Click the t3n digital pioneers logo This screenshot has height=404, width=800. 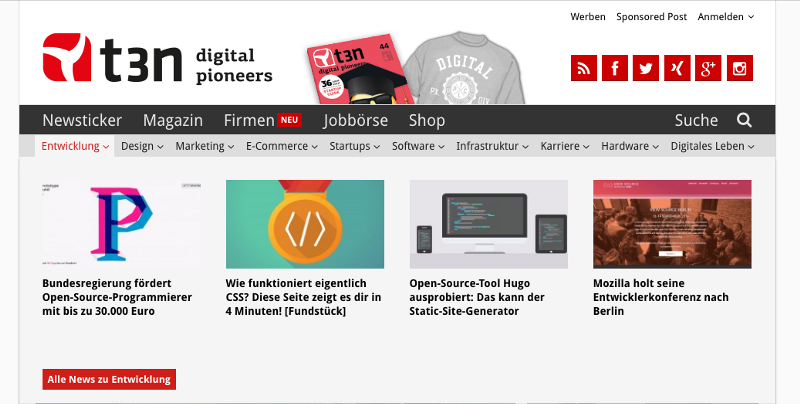tap(157, 58)
